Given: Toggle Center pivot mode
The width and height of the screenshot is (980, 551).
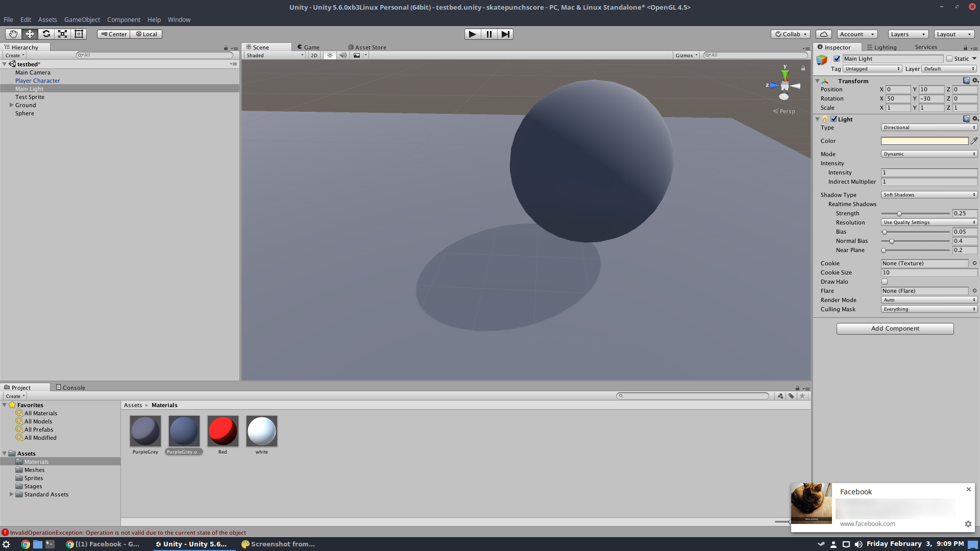Looking at the screenshot, I should tap(114, 34).
